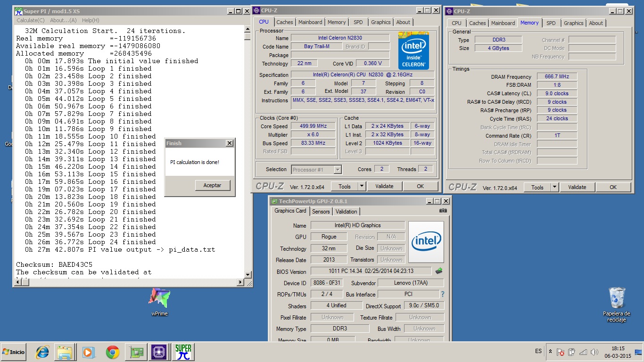The image size is (644, 362).
Task: Click the DRAM Frequency 666.7 MHz value
Action: coord(557,77)
